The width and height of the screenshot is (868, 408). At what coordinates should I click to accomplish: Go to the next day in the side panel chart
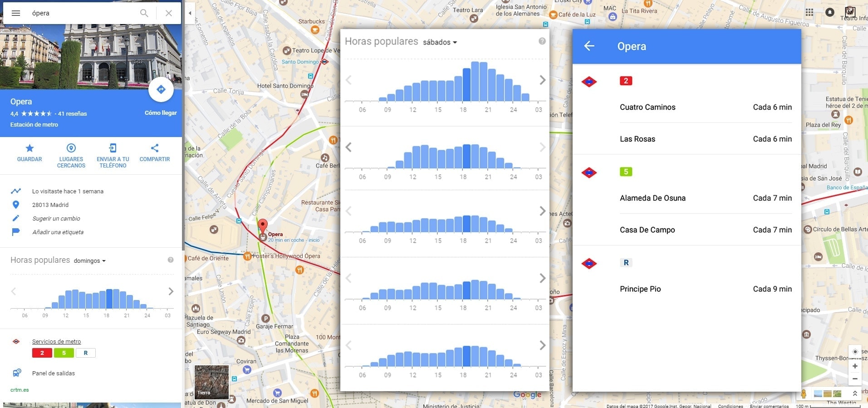(x=171, y=291)
